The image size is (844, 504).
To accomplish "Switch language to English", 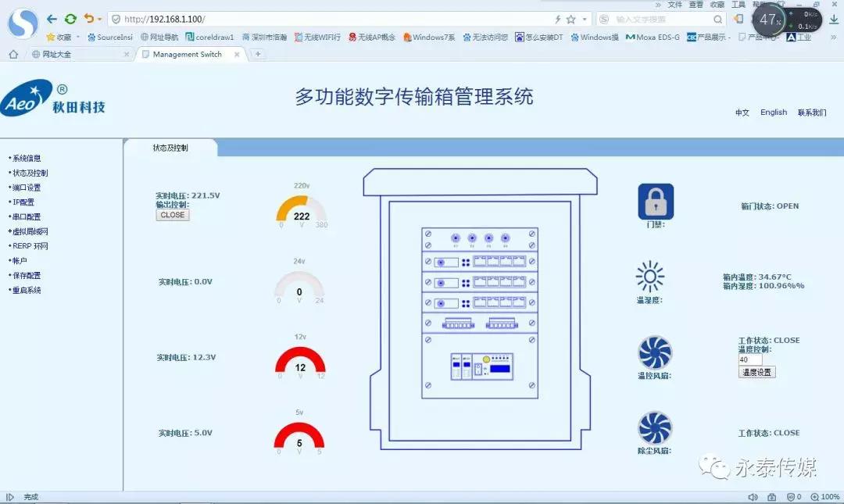I will click(x=774, y=113).
